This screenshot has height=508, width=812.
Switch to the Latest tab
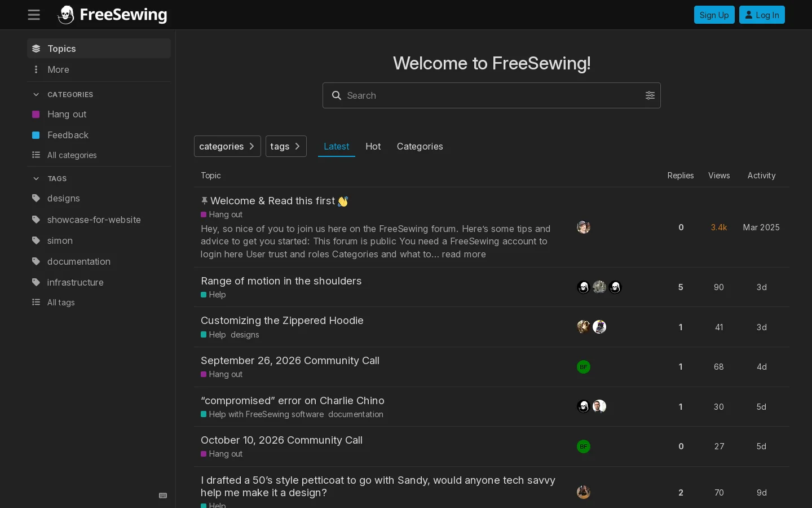(x=337, y=146)
